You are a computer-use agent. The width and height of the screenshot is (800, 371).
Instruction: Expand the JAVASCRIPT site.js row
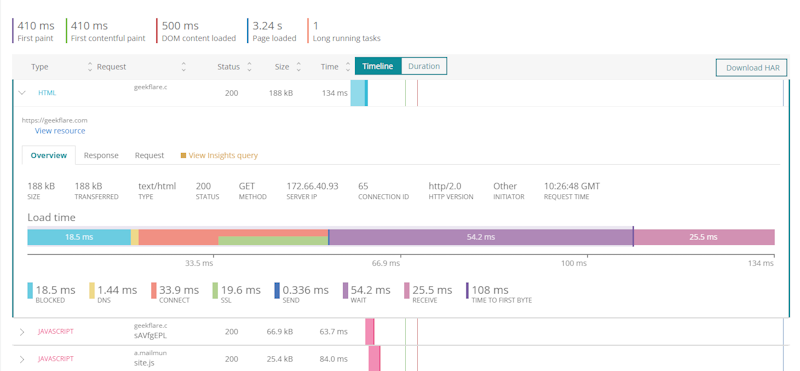click(x=21, y=359)
